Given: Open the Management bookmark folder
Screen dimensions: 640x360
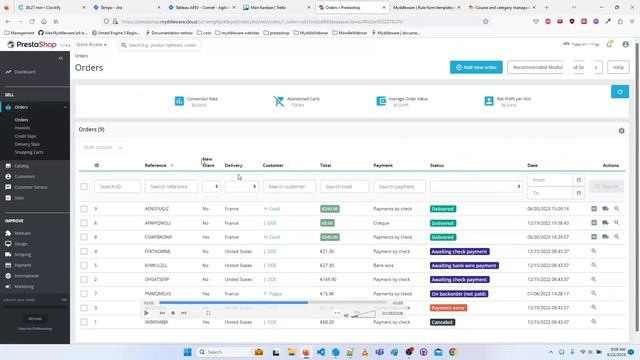Looking at the screenshot, I should pyautogui.click(x=19, y=33).
